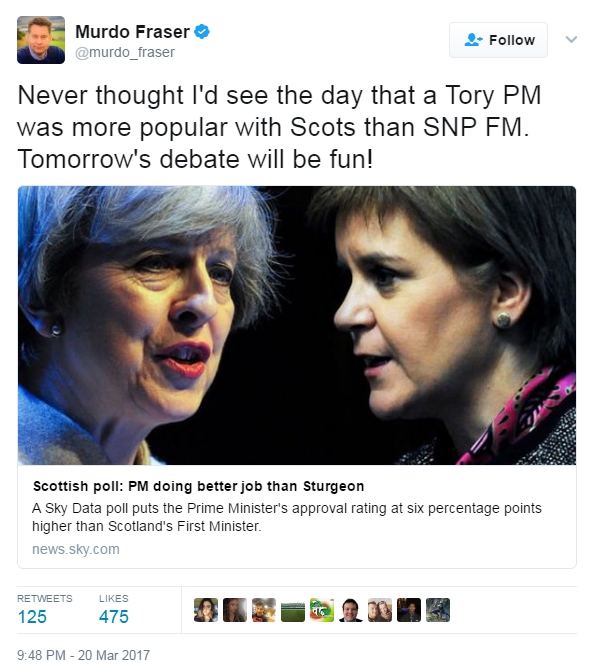Click the blue verified badge
Screen dimensions: 593x672
(202, 32)
